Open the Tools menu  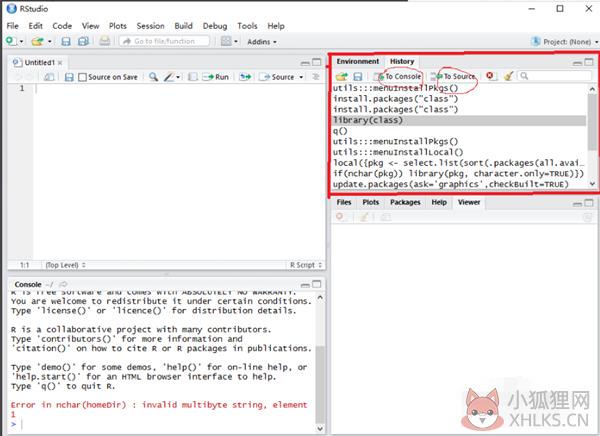[x=247, y=26]
